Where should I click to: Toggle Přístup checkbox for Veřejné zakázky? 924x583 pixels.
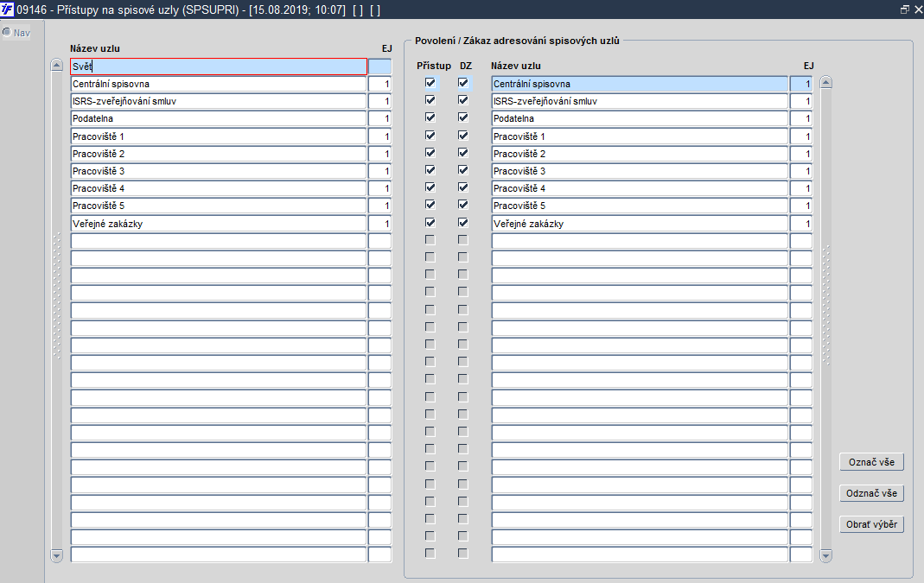point(430,223)
